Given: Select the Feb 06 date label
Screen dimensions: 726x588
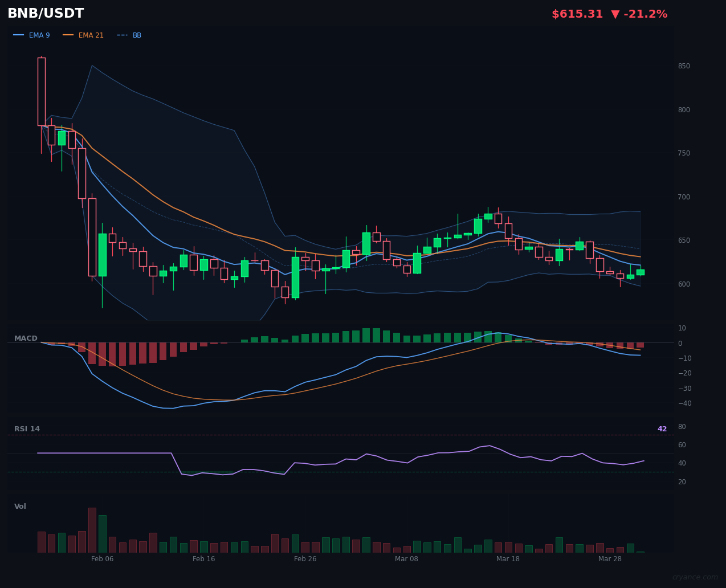Looking at the screenshot, I should pyautogui.click(x=103, y=559).
